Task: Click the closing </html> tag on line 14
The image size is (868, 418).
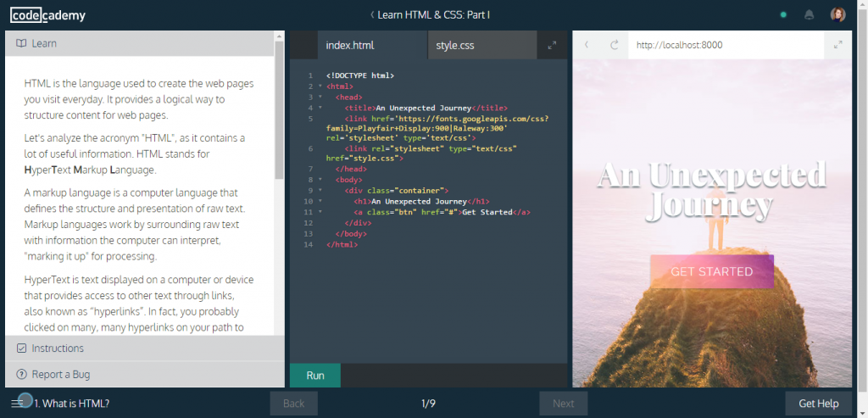Action: click(x=342, y=244)
